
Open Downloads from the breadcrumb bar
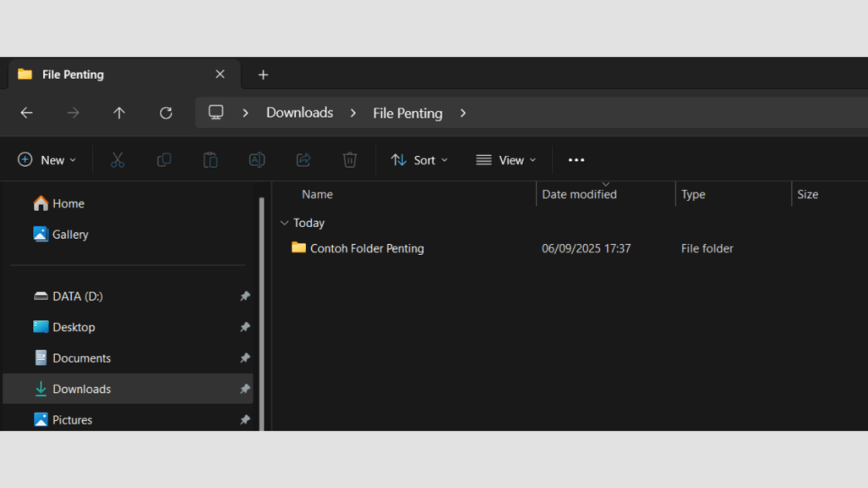tap(299, 112)
